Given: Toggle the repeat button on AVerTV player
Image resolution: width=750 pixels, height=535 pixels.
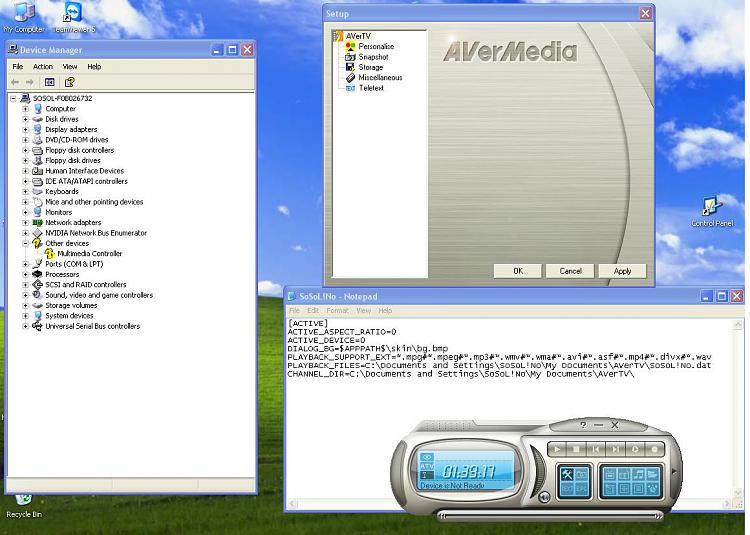Looking at the screenshot, I should tap(635, 449).
